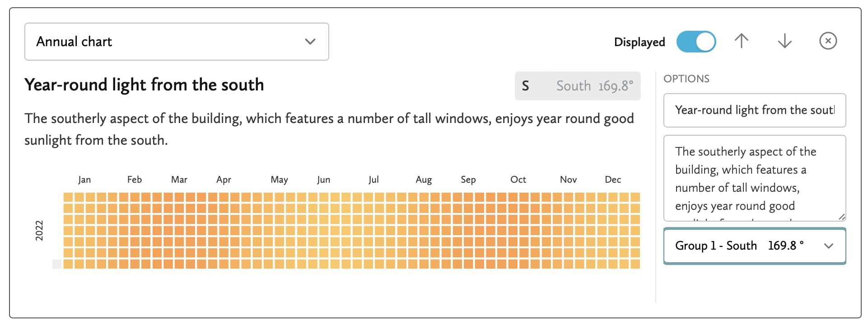Screen dimensions: 868x322
Task: Click the first heatmap cell under Jan
Action: 68,197
